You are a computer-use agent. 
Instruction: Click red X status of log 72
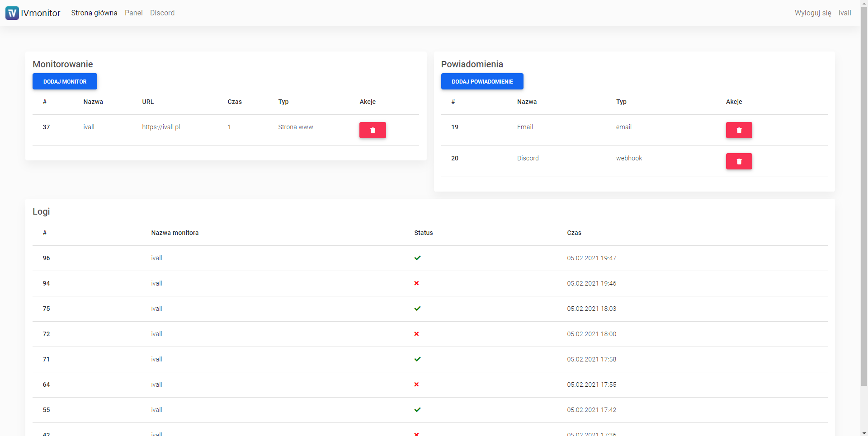pyautogui.click(x=416, y=334)
